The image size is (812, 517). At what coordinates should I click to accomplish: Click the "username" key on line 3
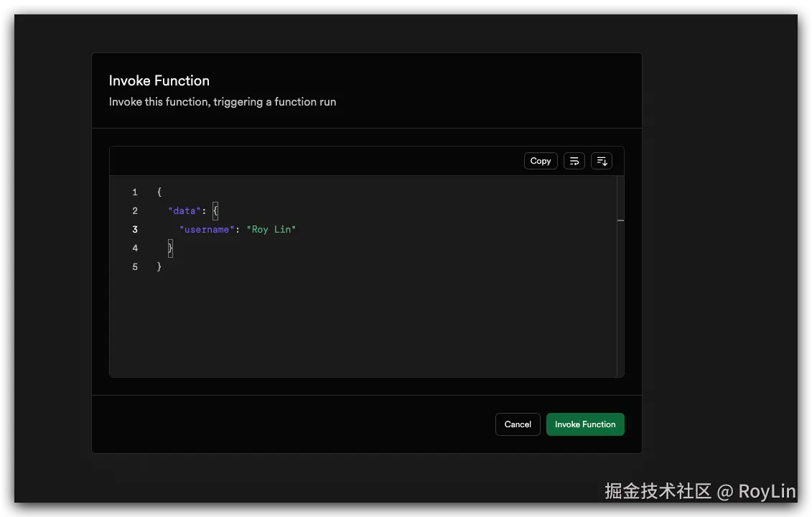coord(207,230)
